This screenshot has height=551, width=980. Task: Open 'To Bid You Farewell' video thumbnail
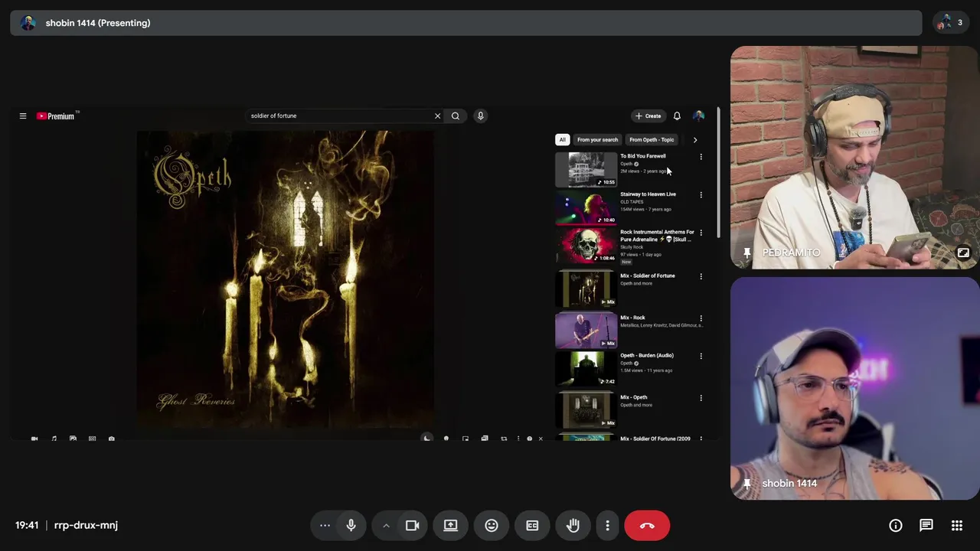(586, 169)
